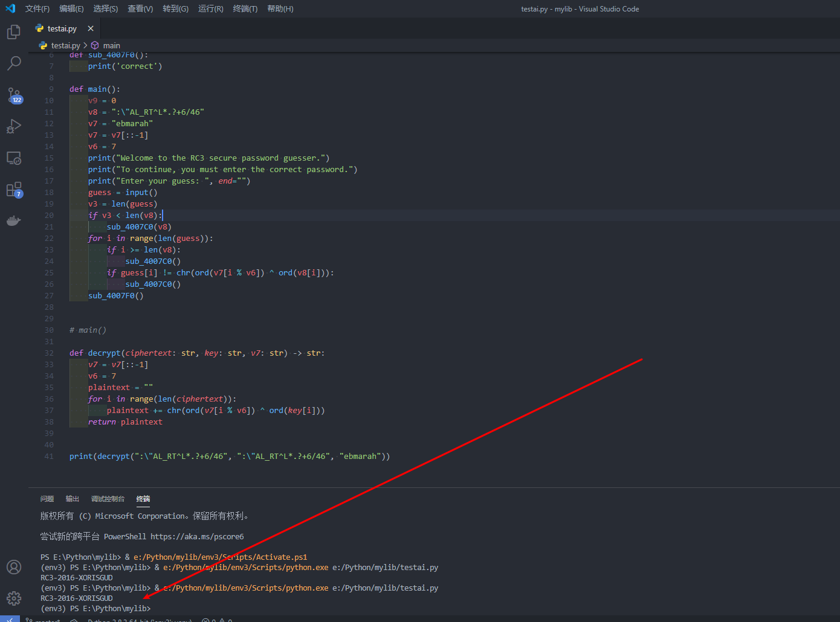Image resolution: width=840 pixels, height=622 pixels.
Task: Open the Run and Debug view
Action: point(13,126)
